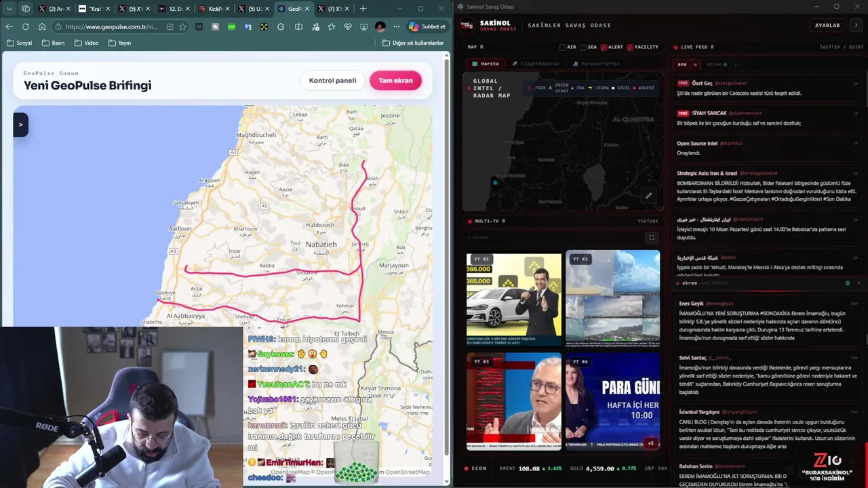Image resolution: width=868 pixels, height=488 pixels.
Task: Enable the AIR checkbox
Action: (x=563, y=47)
